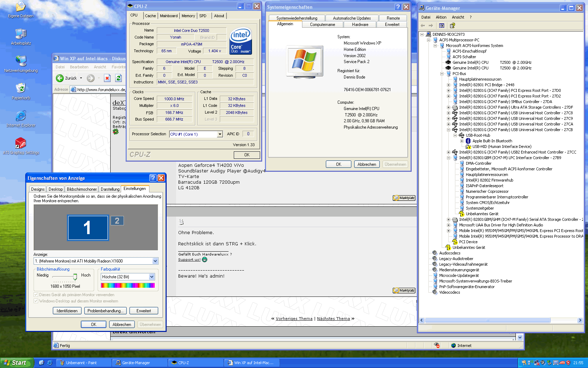Viewport: 588px width, 368px height.
Task: Expand Intel 82801 PCI Bridge - 2448 node
Action: click(448, 85)
